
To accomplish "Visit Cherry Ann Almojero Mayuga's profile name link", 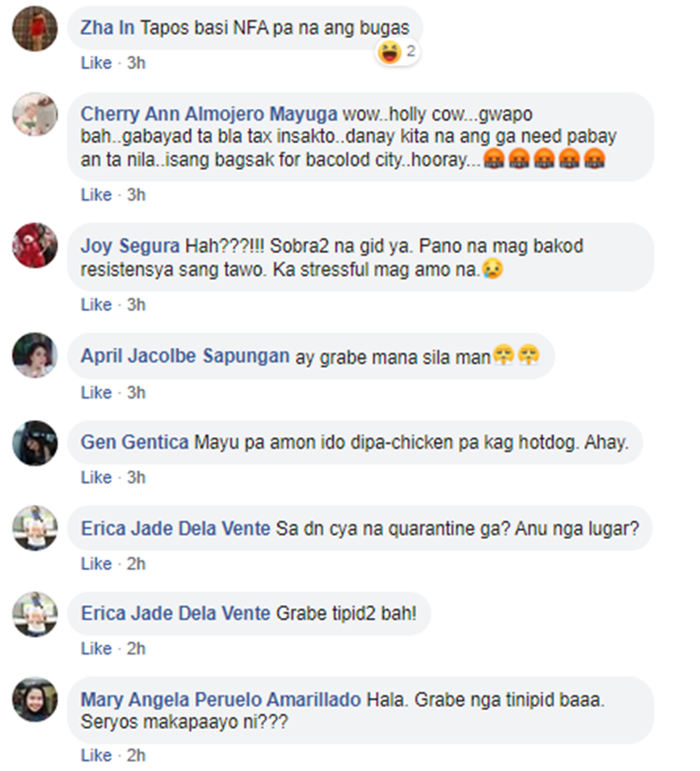I will coord(209,114).
